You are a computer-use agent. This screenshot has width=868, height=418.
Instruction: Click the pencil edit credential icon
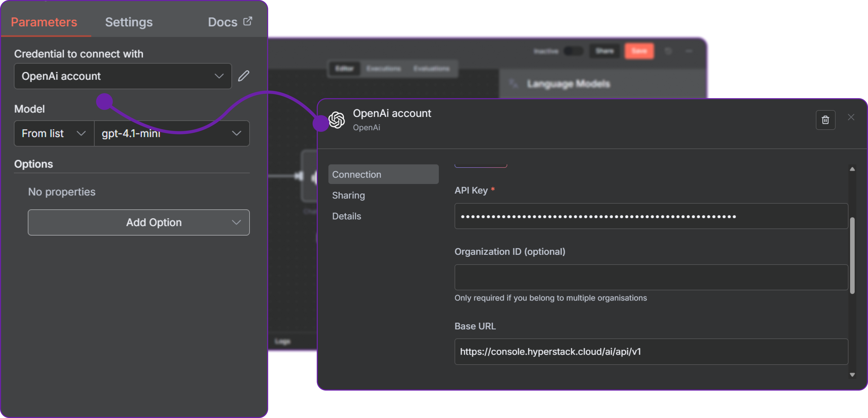point(244,76)
